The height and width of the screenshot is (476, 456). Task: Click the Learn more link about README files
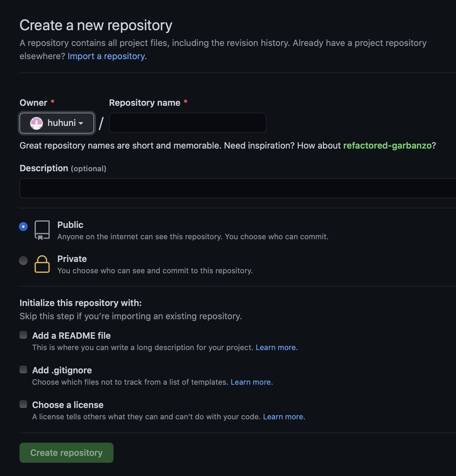coord(276,347)
